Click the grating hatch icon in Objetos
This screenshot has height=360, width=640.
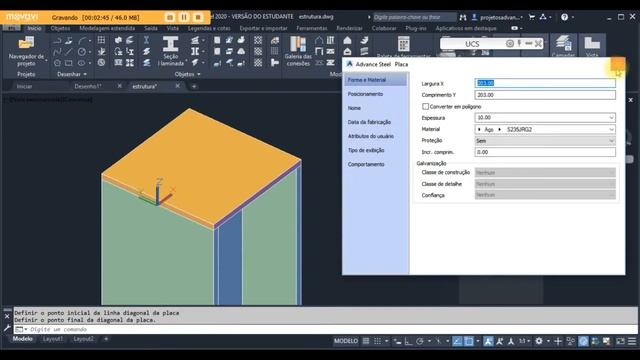258,40
